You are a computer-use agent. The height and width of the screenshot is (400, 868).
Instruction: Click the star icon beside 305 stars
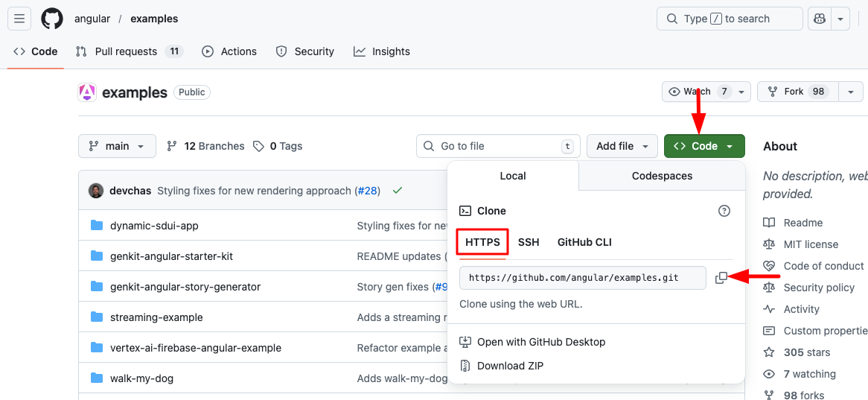click(x=769, y=352)
